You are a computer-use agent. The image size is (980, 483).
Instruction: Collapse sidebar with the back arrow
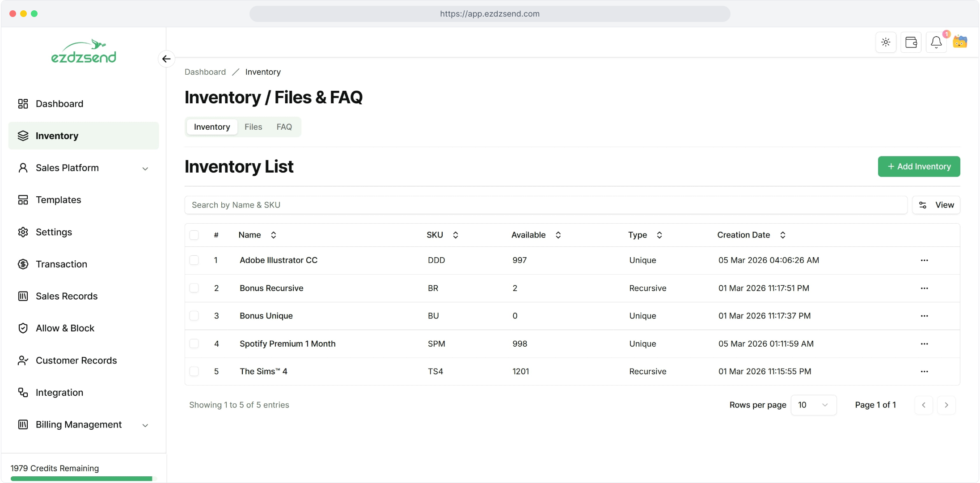(166, 59)
